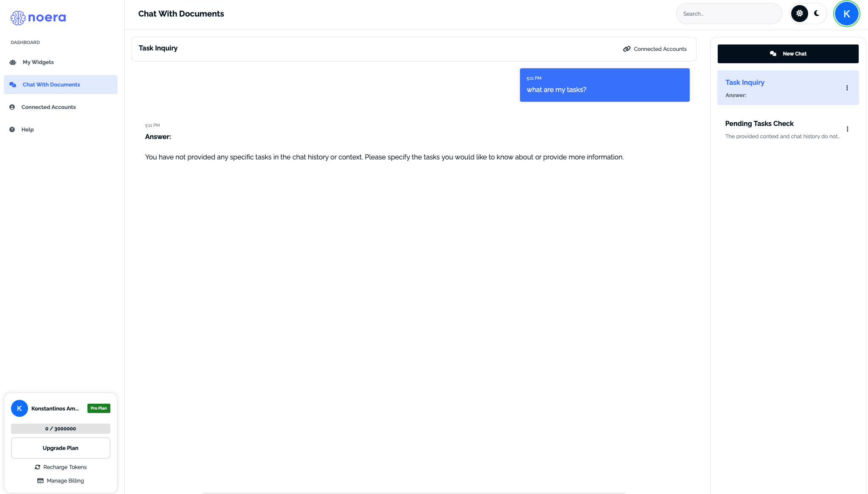Image resolution: width=868 pixels, height=494 pixels.
Task: Click the noera logo in the sidebar
Action: pos(37,17)
